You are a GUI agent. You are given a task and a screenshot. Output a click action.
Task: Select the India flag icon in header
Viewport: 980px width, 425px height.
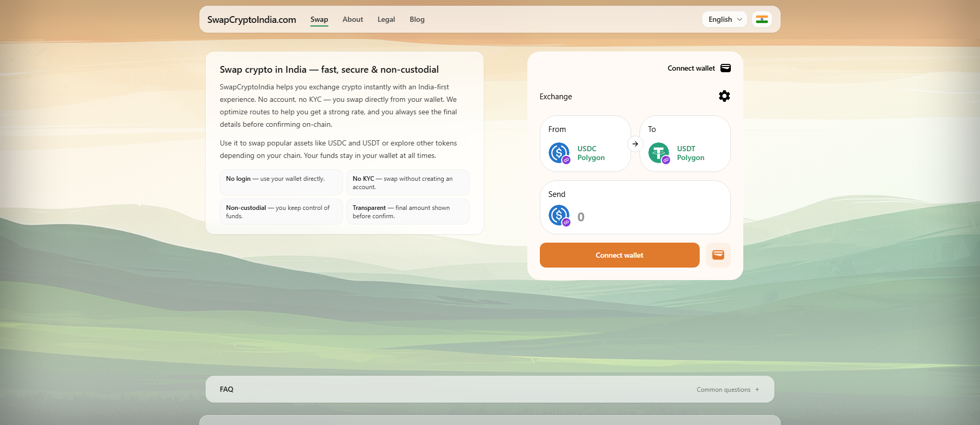[x=762, y=19]
